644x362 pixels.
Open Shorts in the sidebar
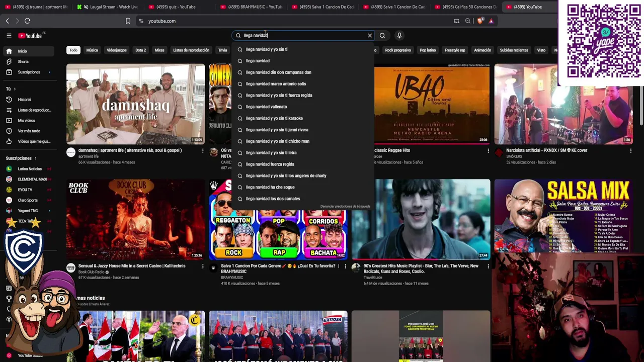[x=28, y=61]
